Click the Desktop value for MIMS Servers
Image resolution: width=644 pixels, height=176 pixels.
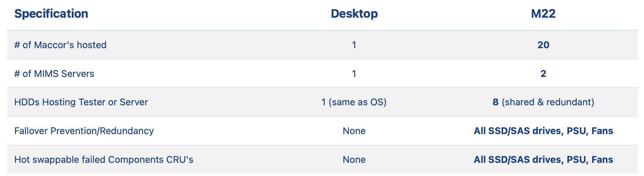(x=354, y=74)
